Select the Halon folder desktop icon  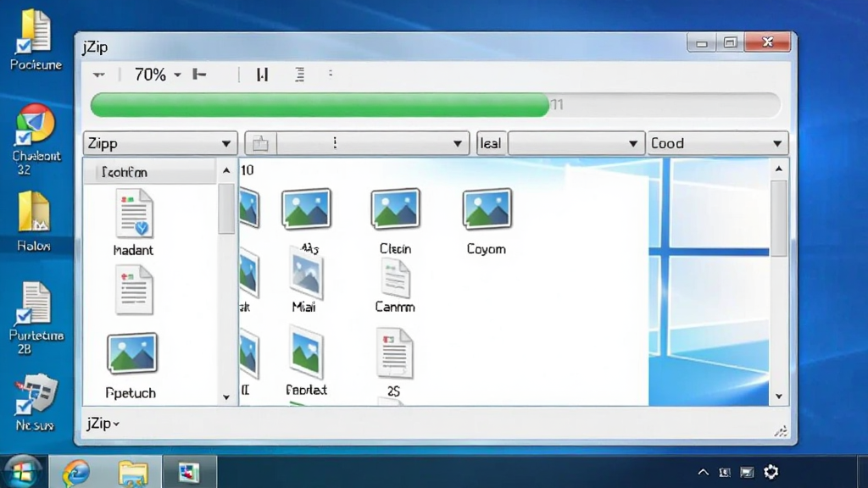coord(34,221)
